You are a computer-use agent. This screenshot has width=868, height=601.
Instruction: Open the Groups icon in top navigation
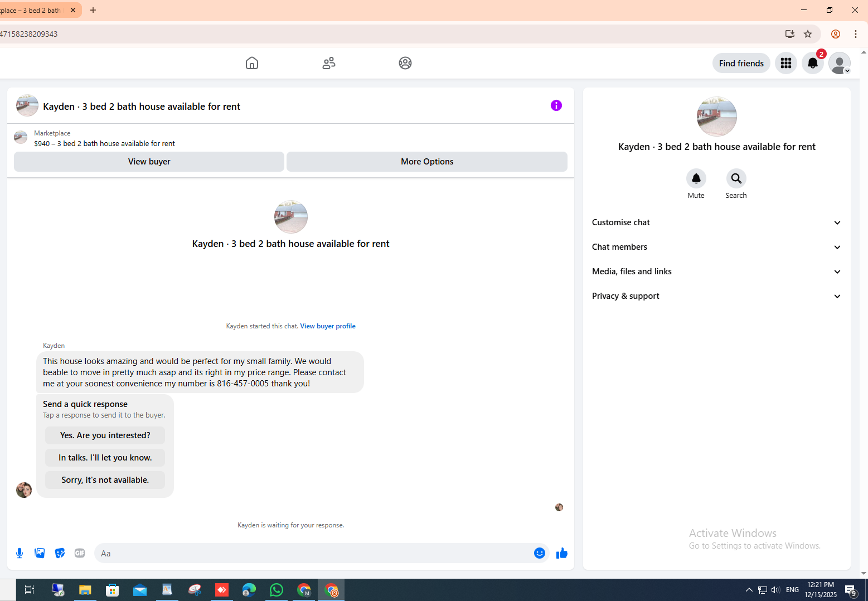pyautogui.click(x=405, y=63)
